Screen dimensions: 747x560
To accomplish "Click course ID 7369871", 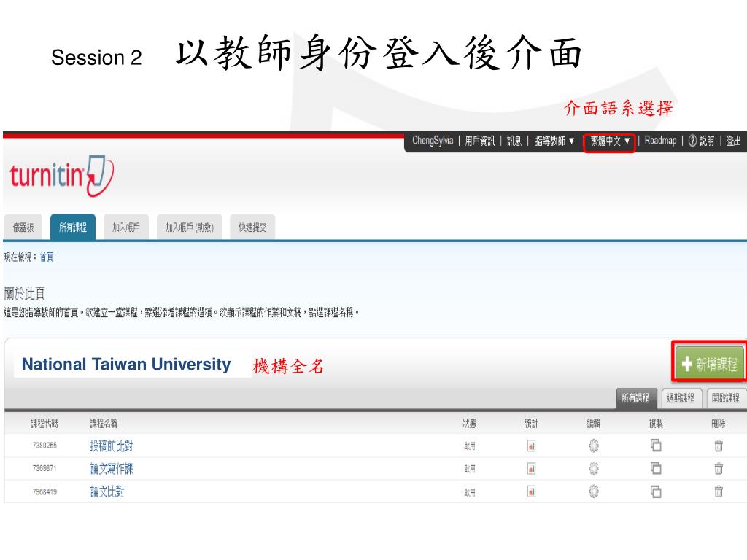I will tap(44, 469).
